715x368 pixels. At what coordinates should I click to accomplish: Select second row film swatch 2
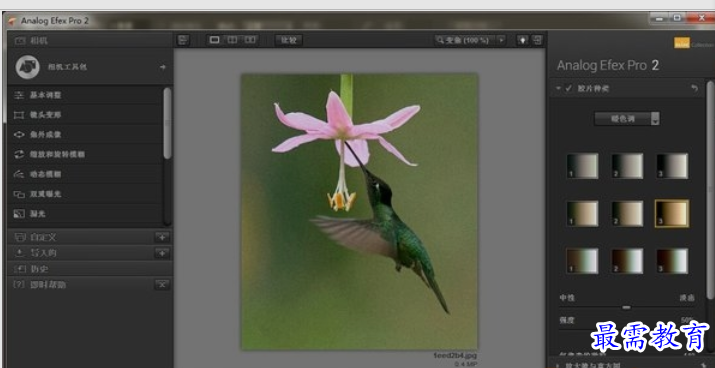[x=627, y=213]
